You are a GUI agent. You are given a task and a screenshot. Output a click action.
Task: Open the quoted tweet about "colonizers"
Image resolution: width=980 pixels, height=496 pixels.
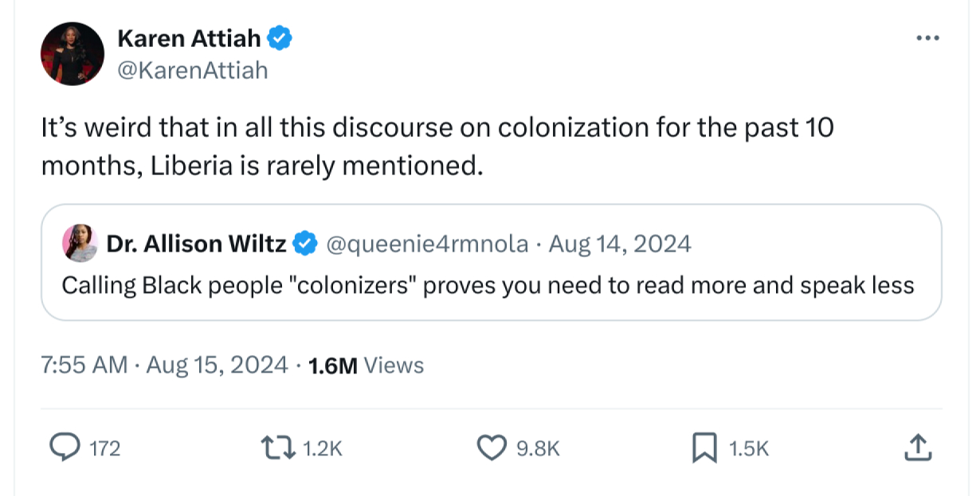(488, 284)
